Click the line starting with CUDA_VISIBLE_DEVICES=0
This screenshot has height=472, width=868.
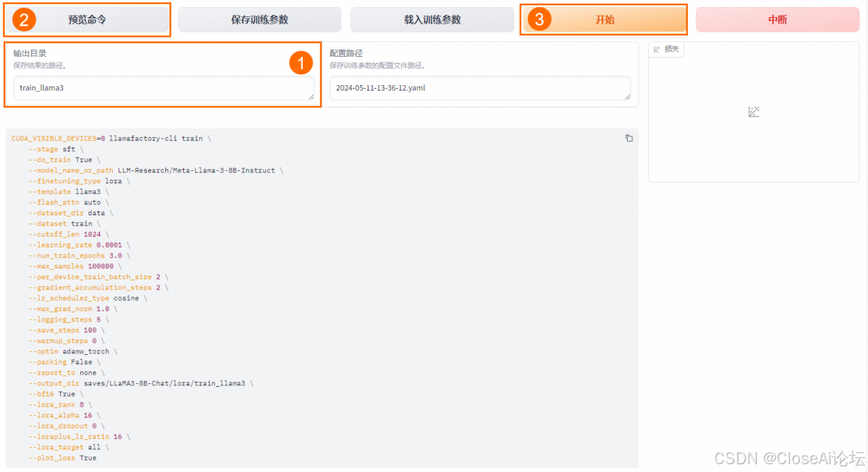(x=111, y=138)
